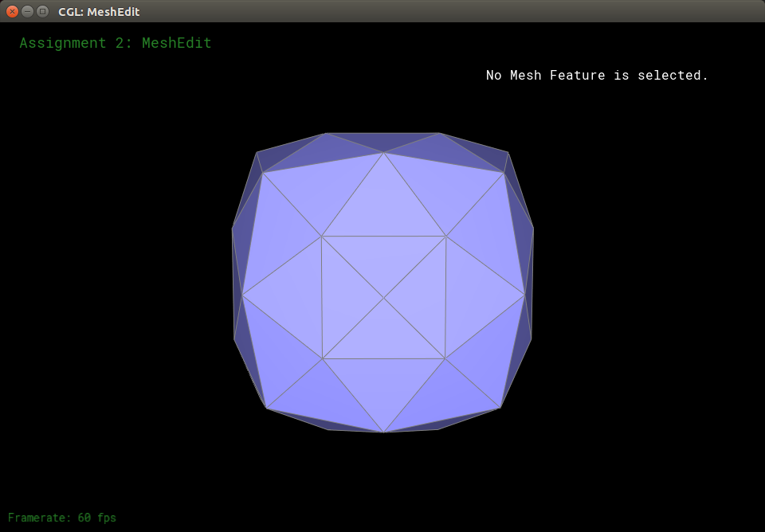Viewport: 765px width, 532px height.
Task: Select the mesh's center vertex
Action: [384, 298]
